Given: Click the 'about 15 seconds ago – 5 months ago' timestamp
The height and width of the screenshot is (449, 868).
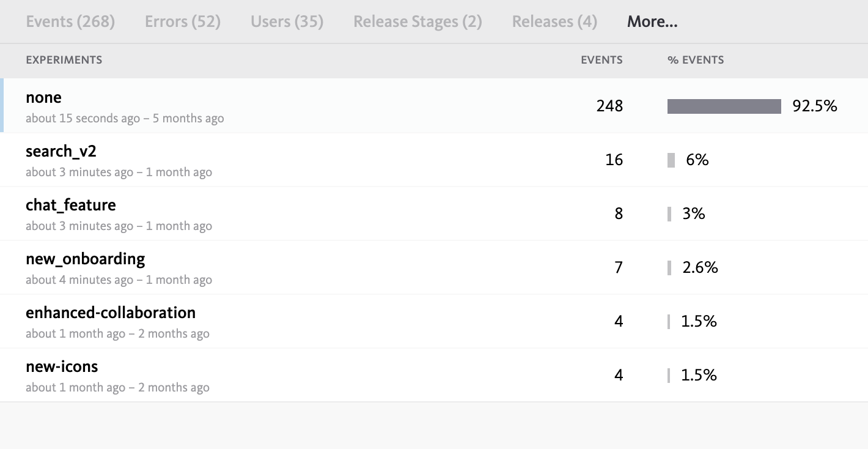Looking at the screenshot, I should pyautogui.click(x=125, y=119).
